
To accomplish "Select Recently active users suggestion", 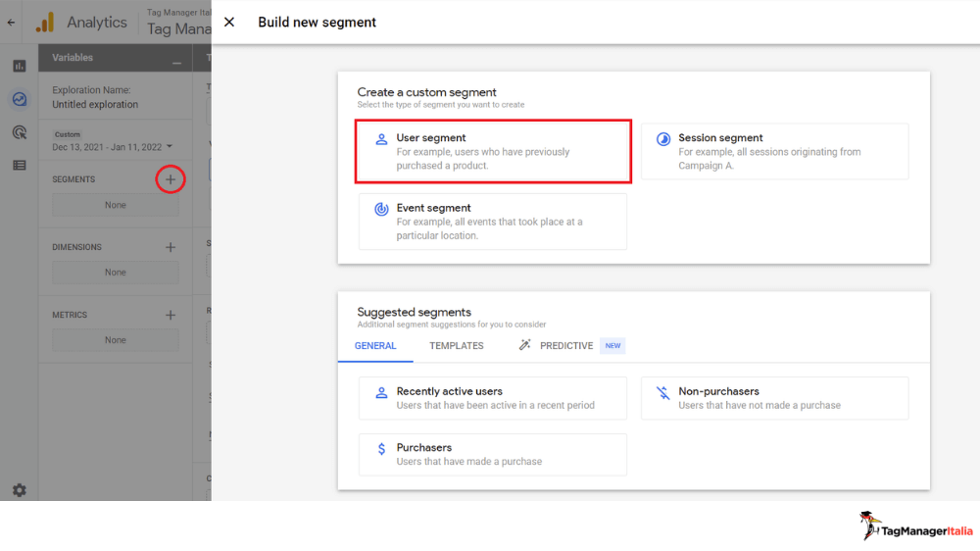I will (493, 398).
